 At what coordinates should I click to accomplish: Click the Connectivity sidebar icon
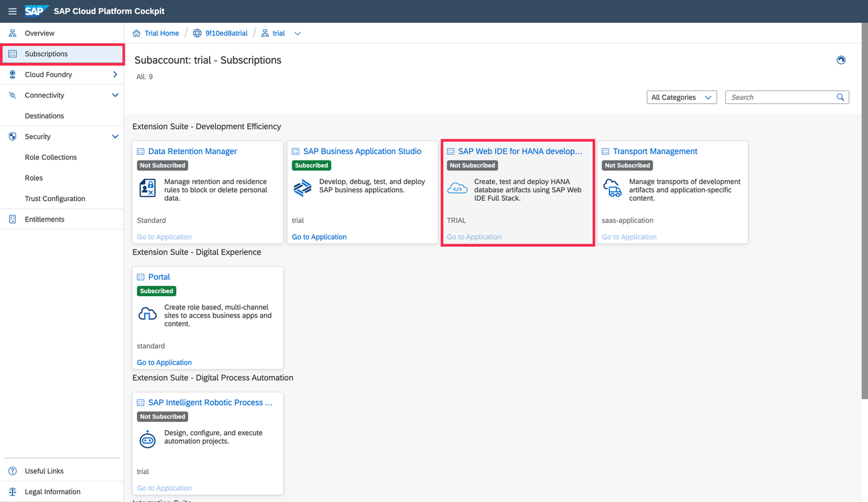click(13, 95)
